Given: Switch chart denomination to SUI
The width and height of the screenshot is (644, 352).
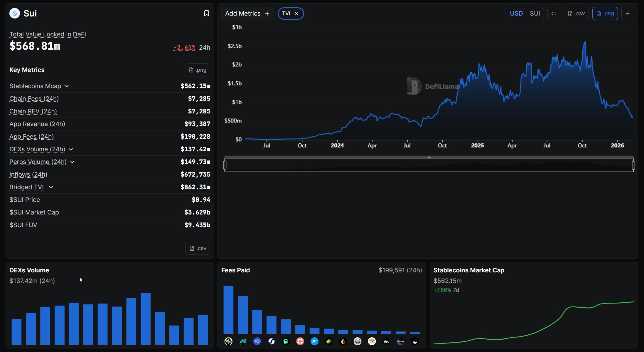Looking at the screenshot, I should (535, 14).
